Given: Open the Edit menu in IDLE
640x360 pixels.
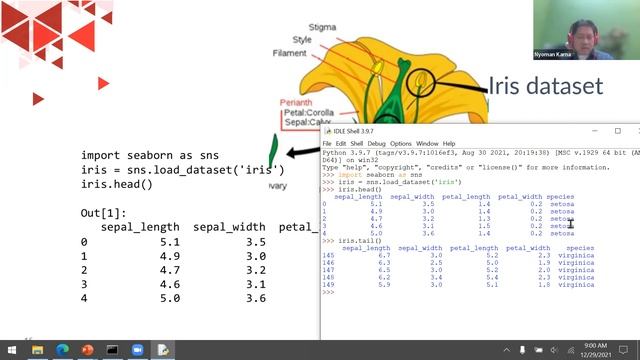Looking at the screenshot, I should 341,144.
